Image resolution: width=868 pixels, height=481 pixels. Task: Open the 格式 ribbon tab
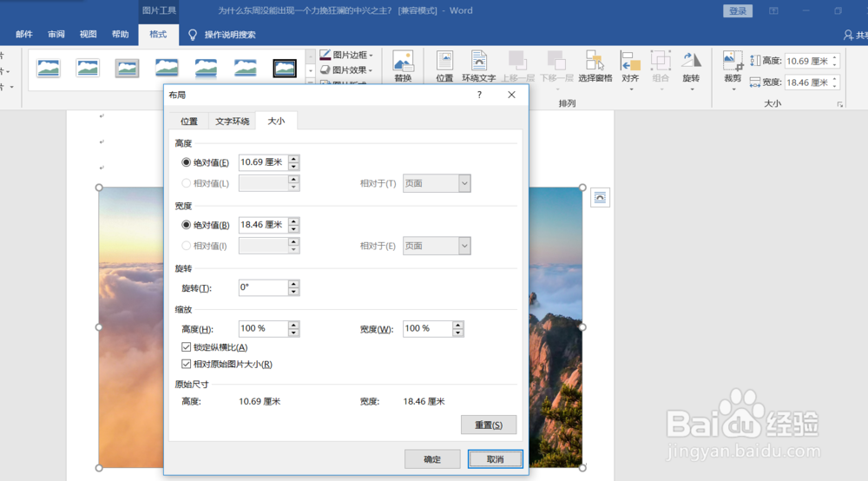click(x=158, y=35)
